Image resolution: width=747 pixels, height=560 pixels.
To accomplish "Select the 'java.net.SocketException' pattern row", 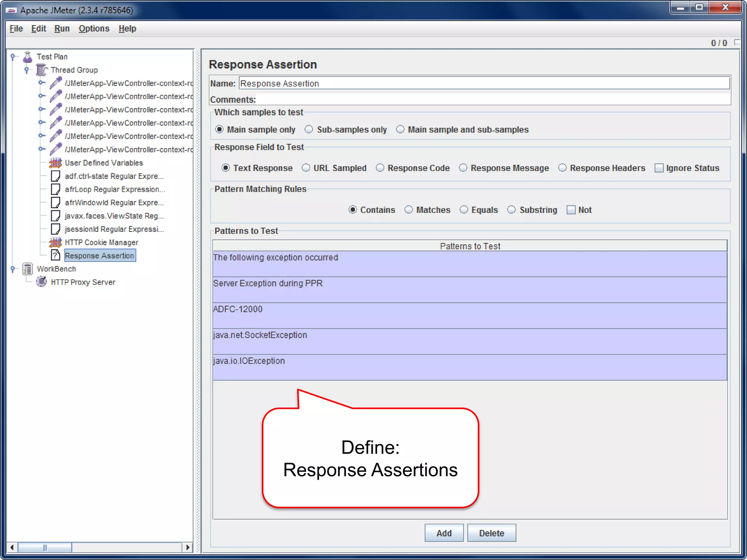I will click(x=470, y=342).
